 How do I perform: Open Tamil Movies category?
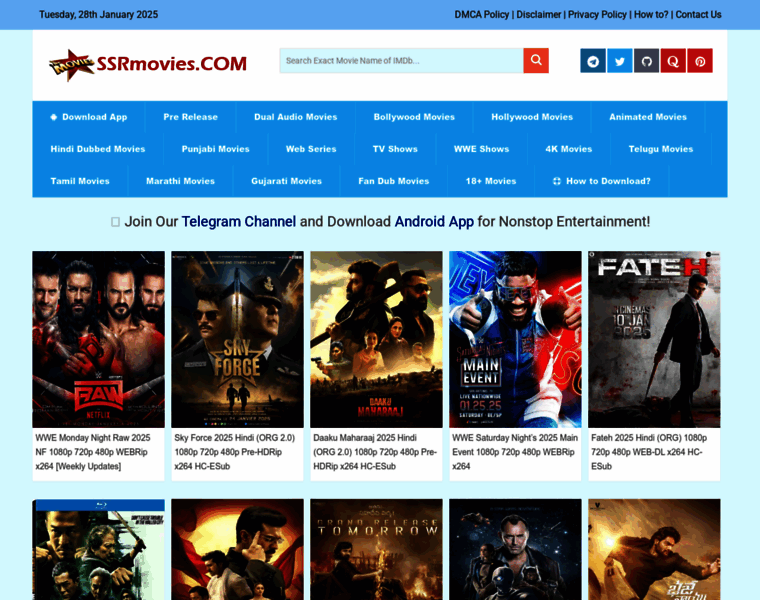(x=80, y=181)
